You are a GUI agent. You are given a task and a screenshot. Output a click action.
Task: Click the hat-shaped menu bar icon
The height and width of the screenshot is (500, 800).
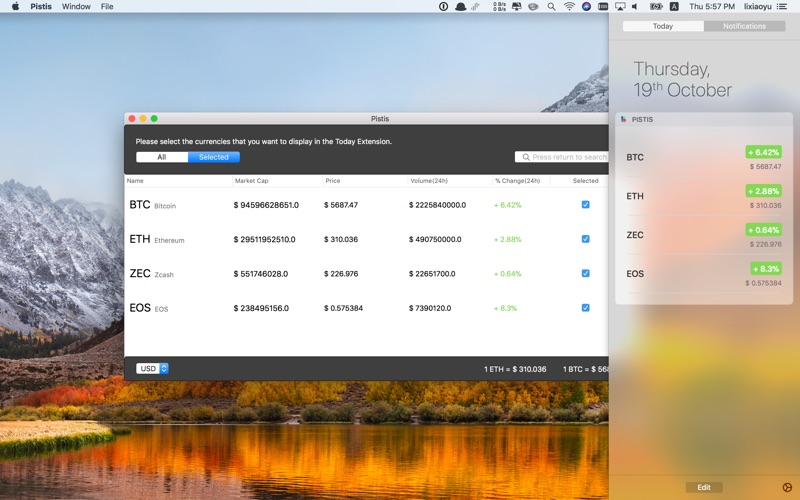tap(460, 7)
